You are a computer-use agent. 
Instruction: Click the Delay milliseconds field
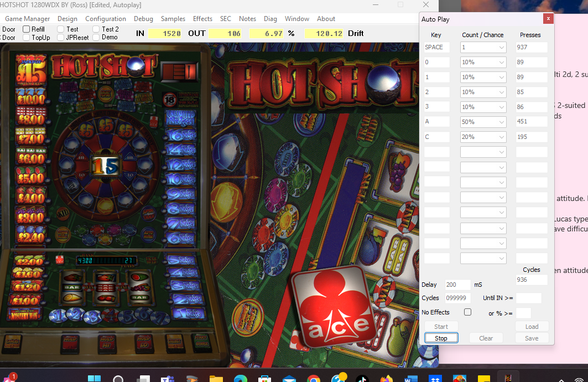pos(457,285)
